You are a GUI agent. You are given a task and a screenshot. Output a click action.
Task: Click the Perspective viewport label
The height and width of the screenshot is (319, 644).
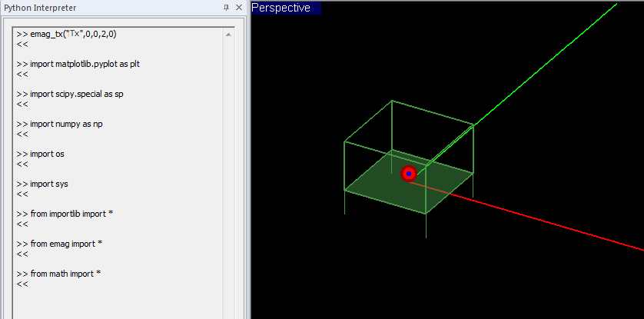pyautogui.click(x=281, y=8)
